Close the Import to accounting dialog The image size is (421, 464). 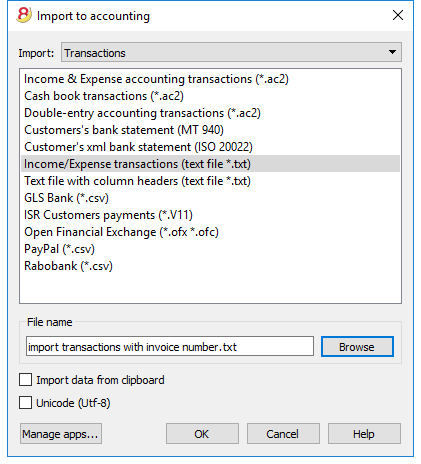(398, 15)
